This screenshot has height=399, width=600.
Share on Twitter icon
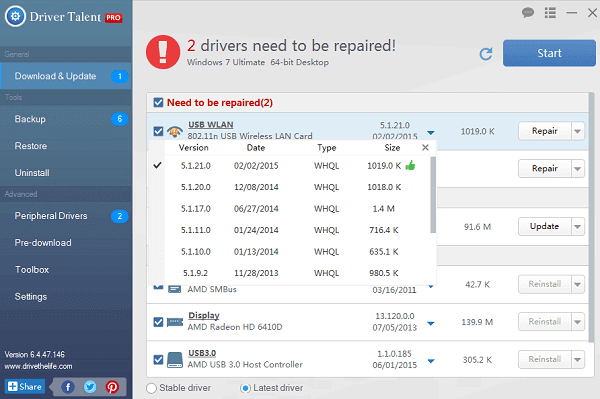tap(90, 387)
